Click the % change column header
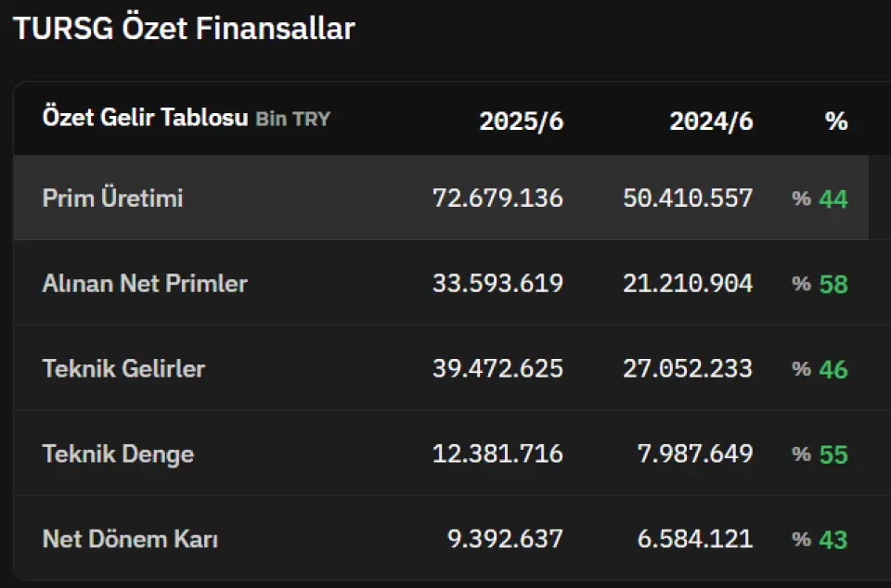This screenshot has width=891, height=588. [x=836, y=121]
